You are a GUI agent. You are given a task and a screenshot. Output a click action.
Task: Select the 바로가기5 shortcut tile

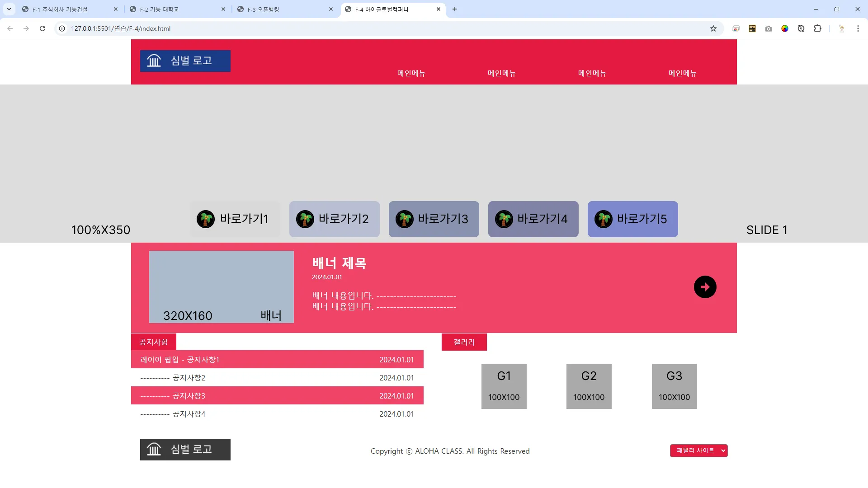(632, 219)
